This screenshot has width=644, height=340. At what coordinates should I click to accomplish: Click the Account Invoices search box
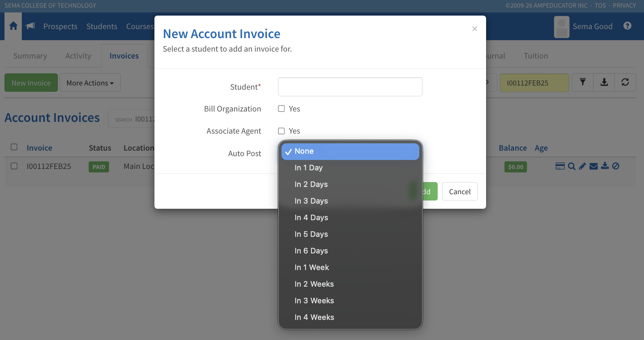tap(132, 119)
